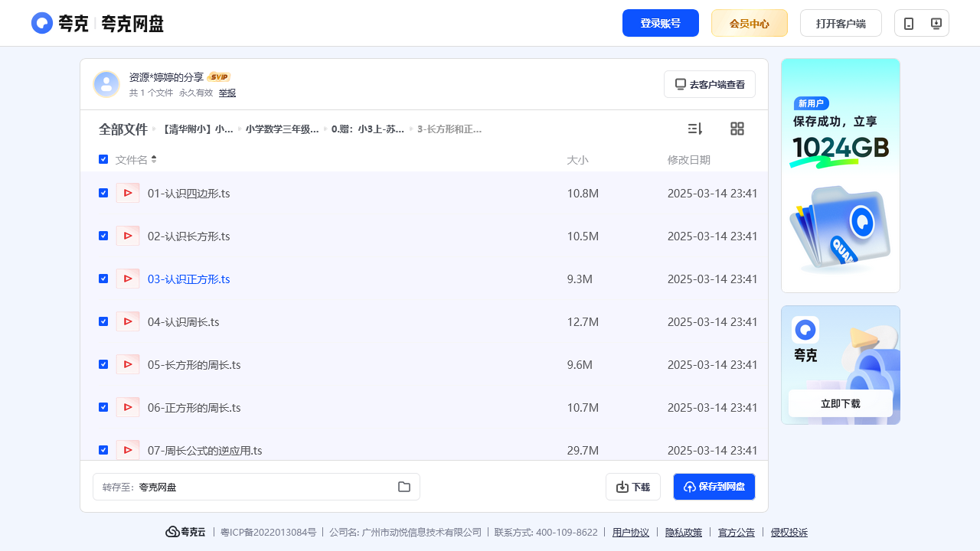980x551 pixels.
Task: Open 用户协议 footer link
Action: tap(631, 532)
